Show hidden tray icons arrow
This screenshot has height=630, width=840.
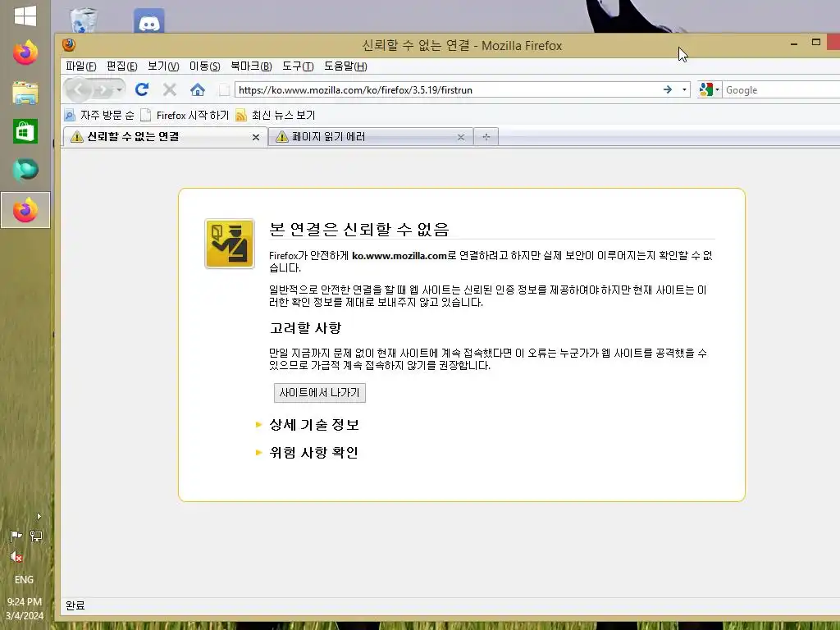pyautogui.click(x=39, y=517)
